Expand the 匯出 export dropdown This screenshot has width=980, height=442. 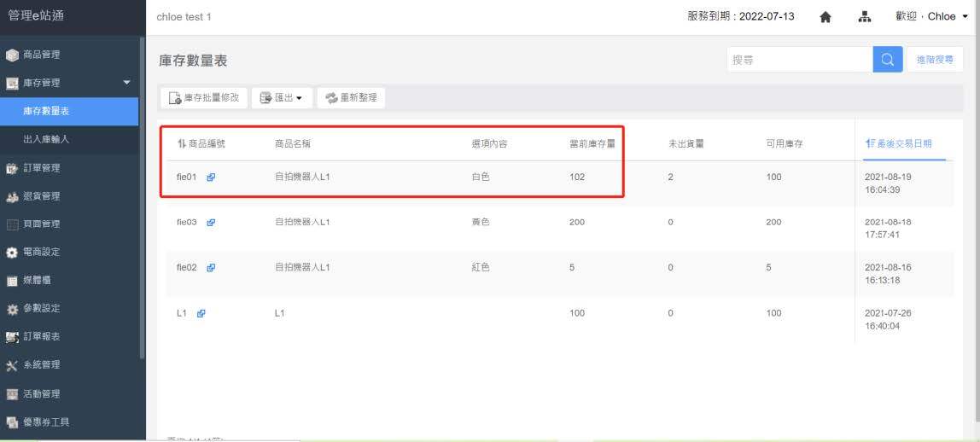click(x=282, y=98)
